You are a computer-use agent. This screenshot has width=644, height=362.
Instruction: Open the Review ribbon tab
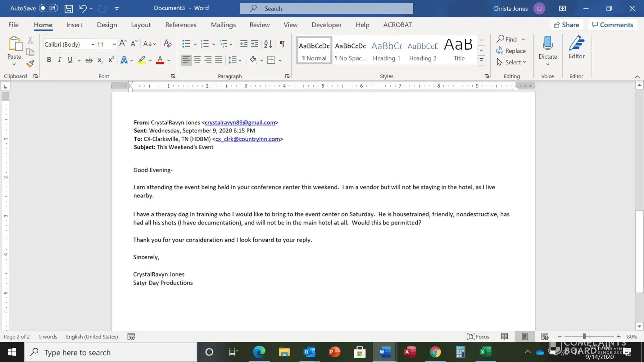point(259,25)
